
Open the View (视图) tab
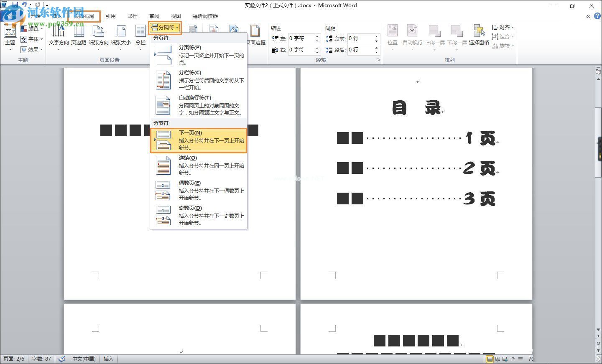point(176,16)
